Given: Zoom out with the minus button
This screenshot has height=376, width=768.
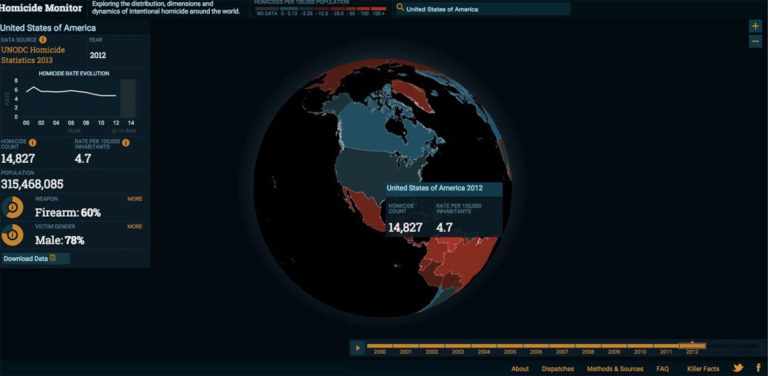Looking at the screenshot, I should (x=755, y=41).
